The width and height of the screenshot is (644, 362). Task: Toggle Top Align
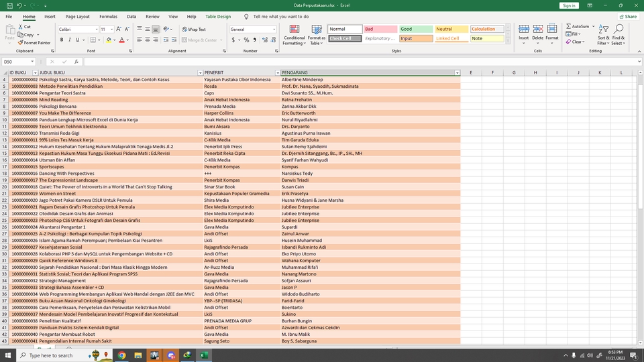(x=140, y=29)
